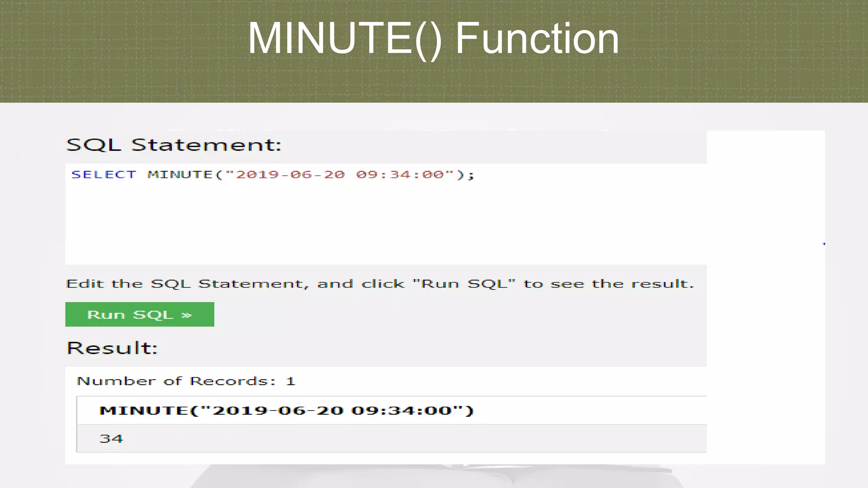Click the "Edit the SQL Statement" instruction text
868x488 pixels.
click(380, 283)
